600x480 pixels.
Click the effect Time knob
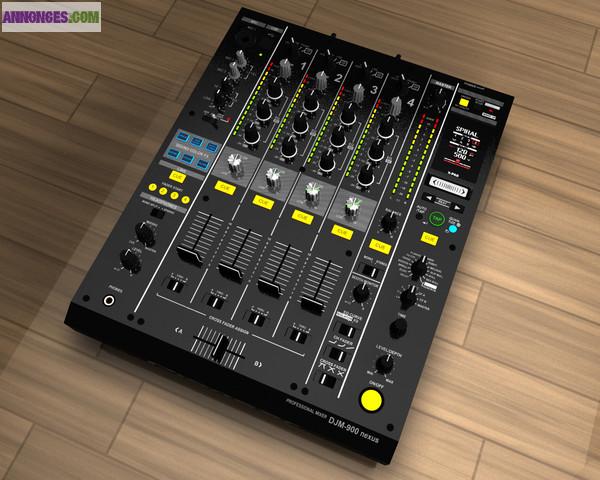pos(398,327)
